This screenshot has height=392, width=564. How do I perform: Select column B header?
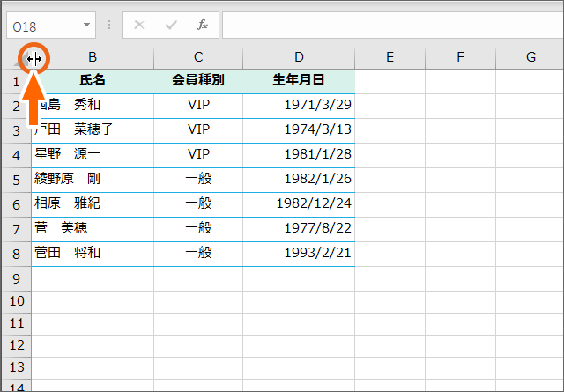coord(93,57)
